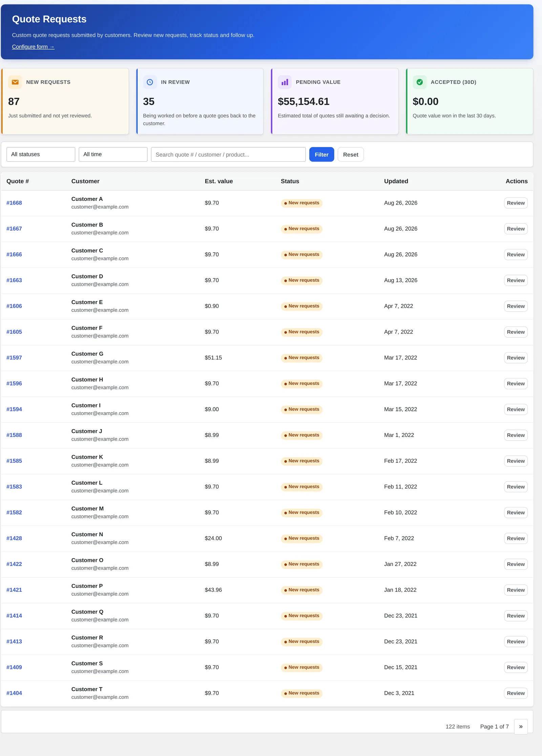This screenshot has height=756, width=542.
Task: Open quote #1667
Action: coord(14,229)
